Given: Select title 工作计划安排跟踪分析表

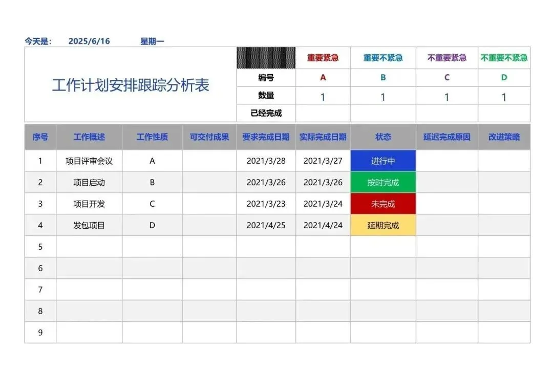Looking at the screenshot, I should coord(131,85).
